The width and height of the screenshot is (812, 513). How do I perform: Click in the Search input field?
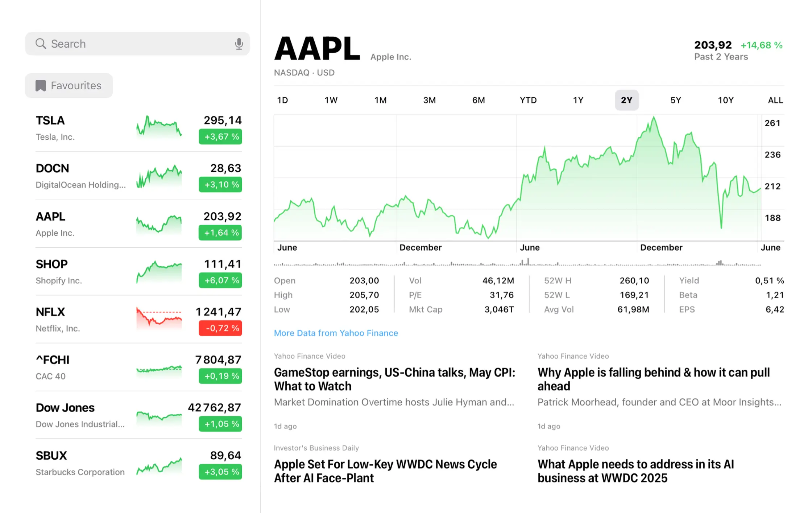point(138,44)
